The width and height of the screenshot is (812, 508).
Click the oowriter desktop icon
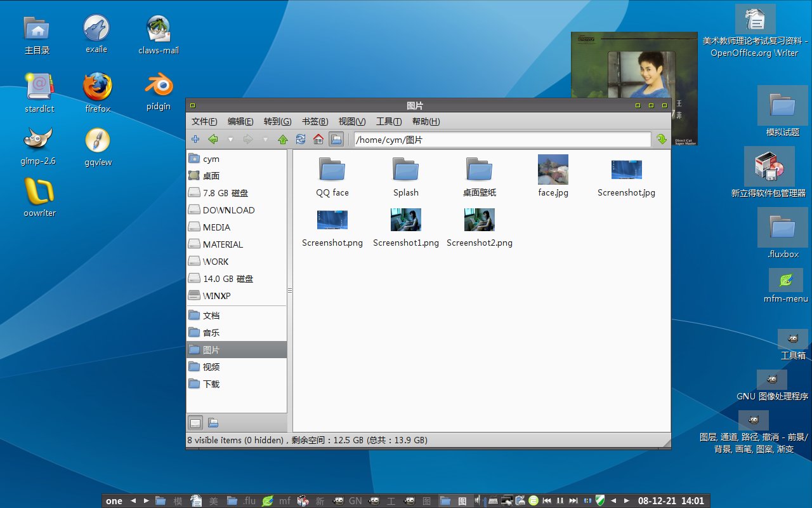(x=39, y=197)
